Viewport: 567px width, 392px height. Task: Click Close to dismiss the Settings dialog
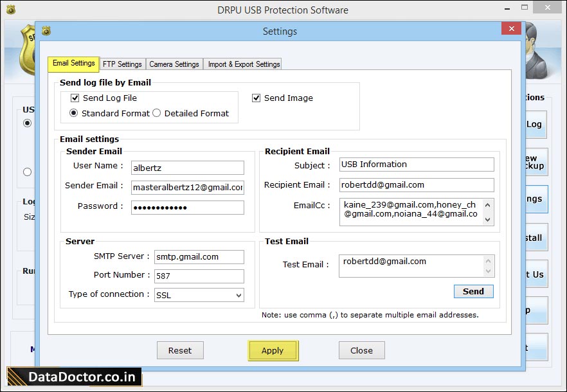361,350
